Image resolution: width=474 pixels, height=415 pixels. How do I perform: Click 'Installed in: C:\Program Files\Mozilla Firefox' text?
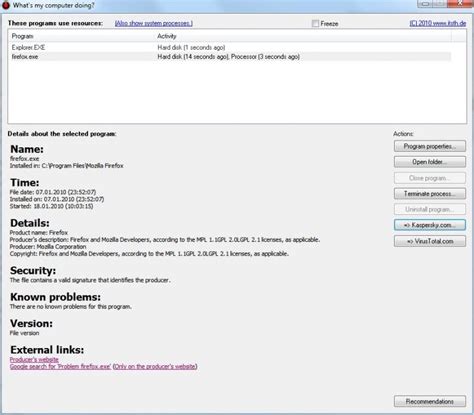click(x=67, y=166)
